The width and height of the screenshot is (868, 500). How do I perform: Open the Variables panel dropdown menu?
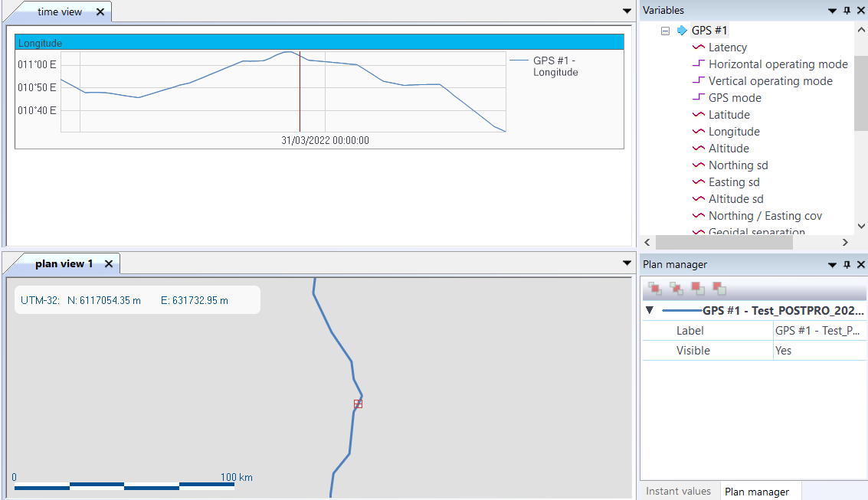[832, 11]
